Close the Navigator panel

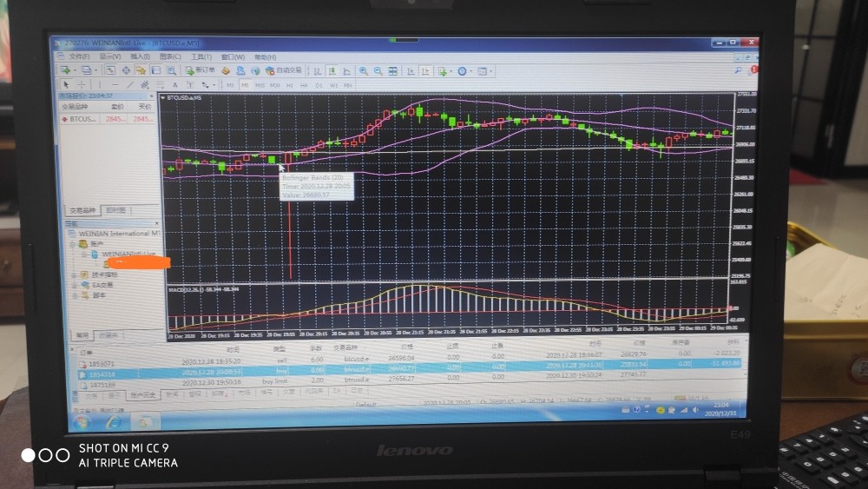(156, 223)
